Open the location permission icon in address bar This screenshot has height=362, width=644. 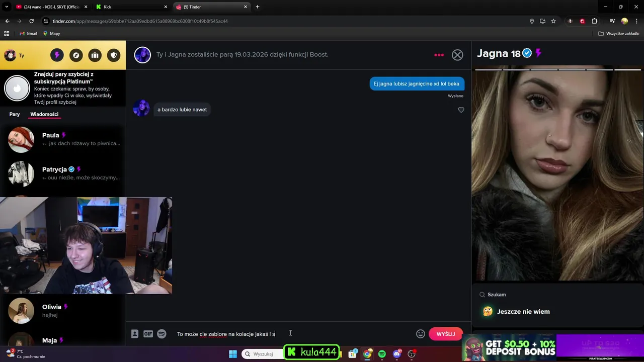(x=532, y=21)
